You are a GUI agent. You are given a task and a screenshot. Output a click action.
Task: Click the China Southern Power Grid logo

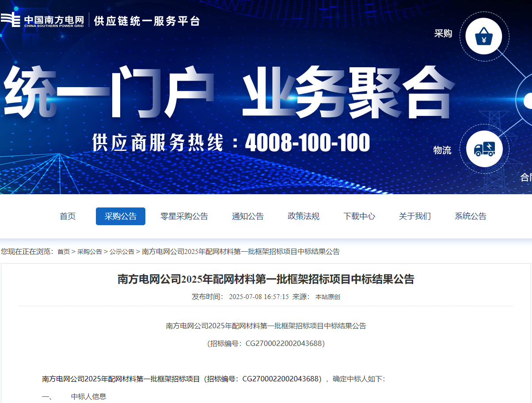[42, 20]
